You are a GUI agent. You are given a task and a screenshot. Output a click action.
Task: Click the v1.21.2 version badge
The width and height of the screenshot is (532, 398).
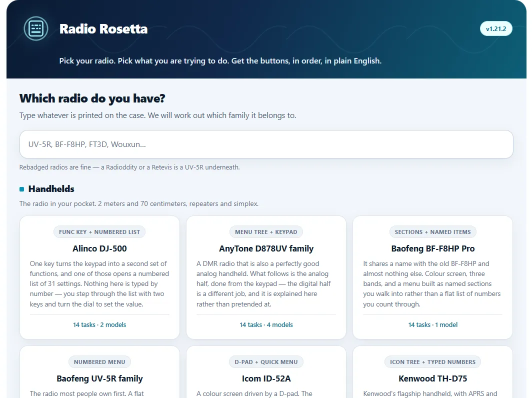495,29
